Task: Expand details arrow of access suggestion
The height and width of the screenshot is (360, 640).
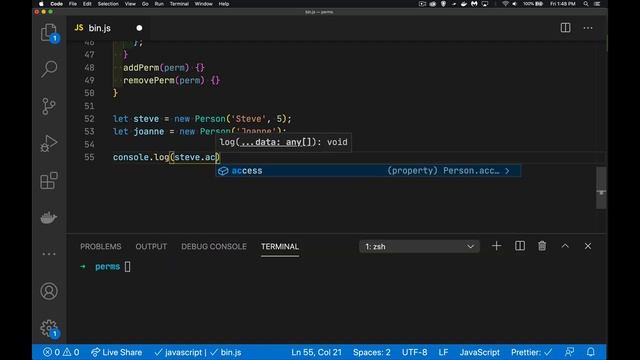Action: 507,171
